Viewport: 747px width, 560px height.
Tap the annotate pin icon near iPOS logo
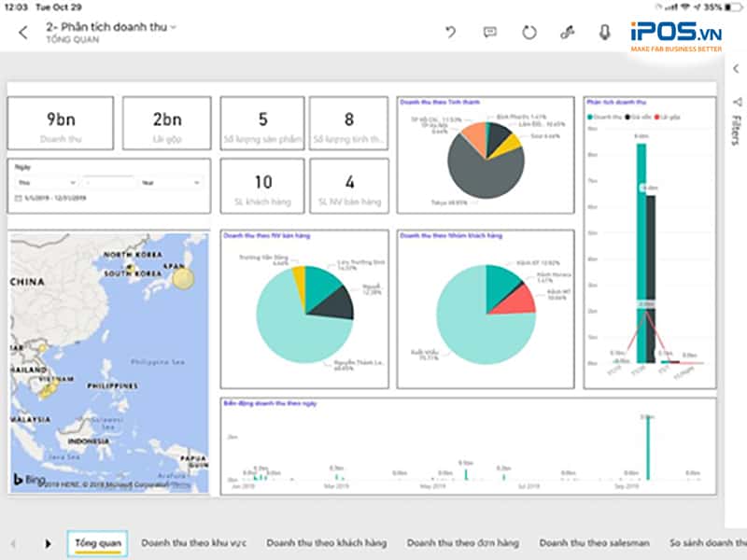[603, 31]
